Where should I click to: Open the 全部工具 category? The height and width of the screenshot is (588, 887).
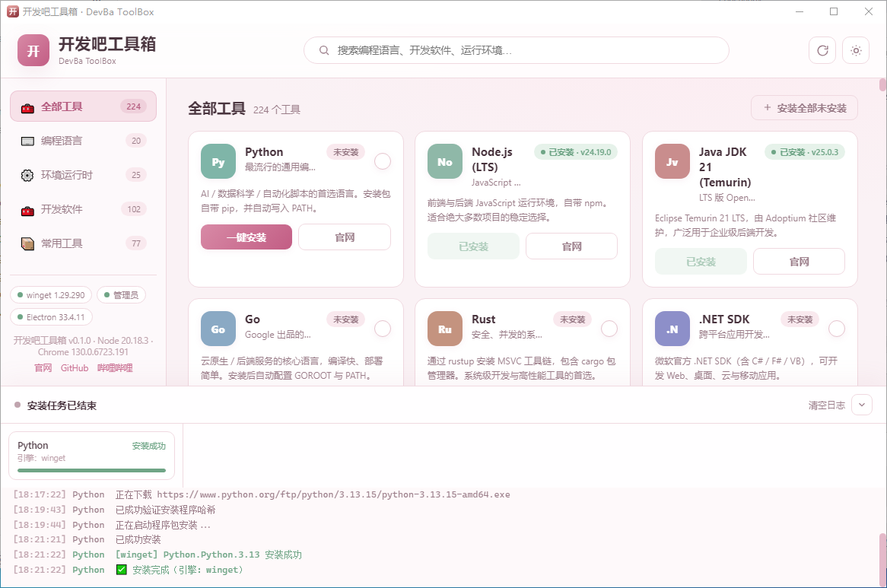83,106
